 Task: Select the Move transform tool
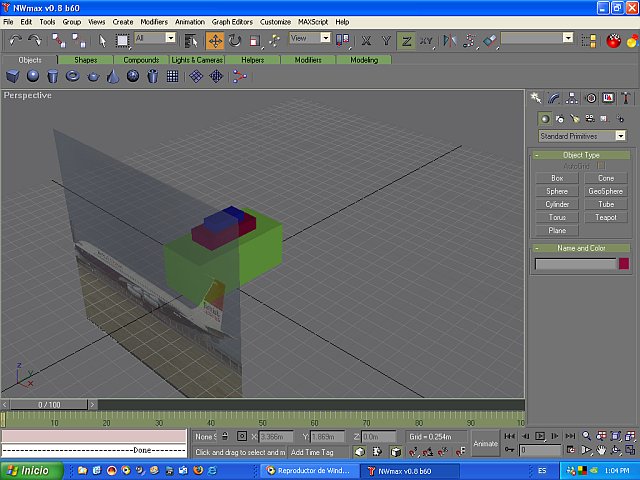[215, 40]
